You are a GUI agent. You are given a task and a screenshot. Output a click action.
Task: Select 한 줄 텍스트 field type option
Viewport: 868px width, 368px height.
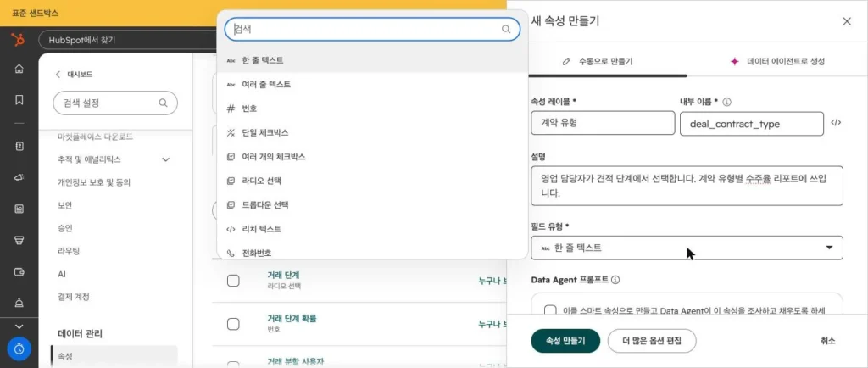click(x=372, y=60)
